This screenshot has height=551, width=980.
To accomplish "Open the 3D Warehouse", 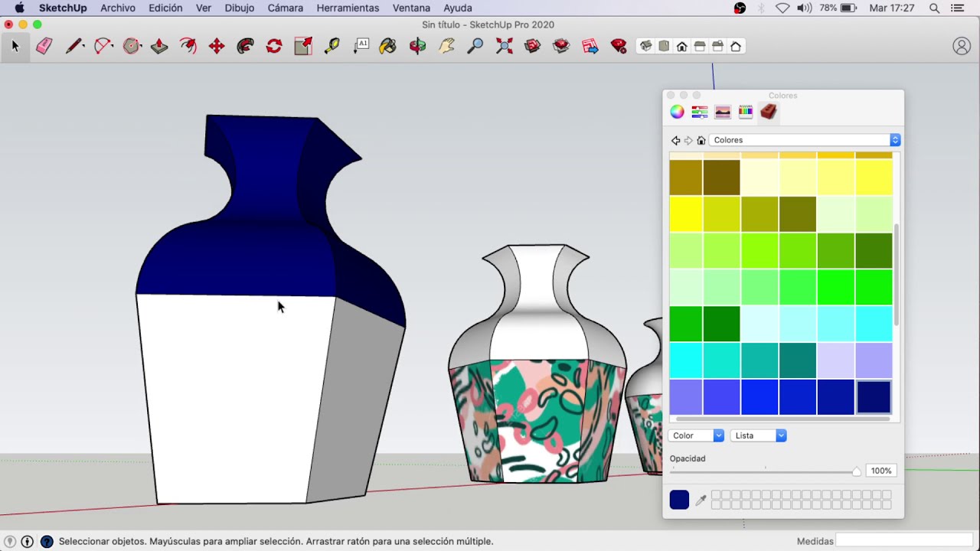I will (x=533, y=47).
